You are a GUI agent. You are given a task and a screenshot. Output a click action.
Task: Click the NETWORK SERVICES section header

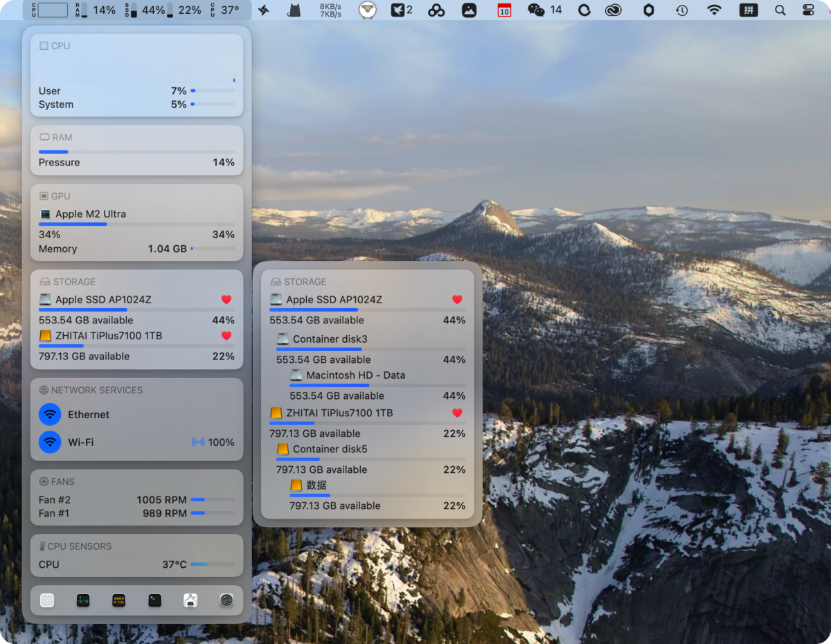click(91, 390)
